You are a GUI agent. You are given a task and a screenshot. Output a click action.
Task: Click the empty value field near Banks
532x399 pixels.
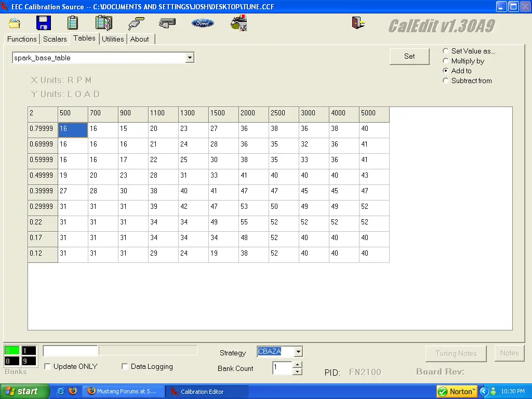[70, 351]
